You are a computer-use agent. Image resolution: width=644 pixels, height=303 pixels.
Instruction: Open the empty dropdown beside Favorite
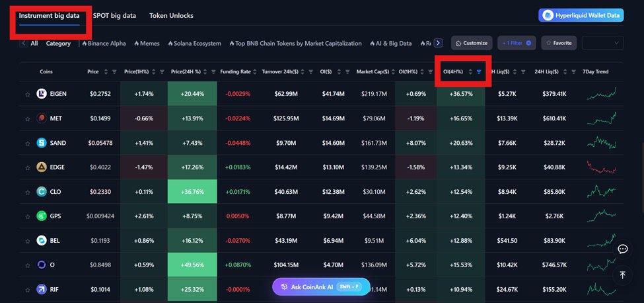(x=602, y=43)
